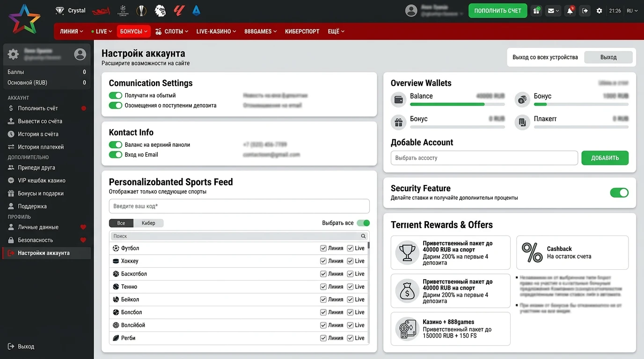Screen dimensions: 644x359
Task: Click the search magnifier in sports list
Action: click(x=363, y=236)
